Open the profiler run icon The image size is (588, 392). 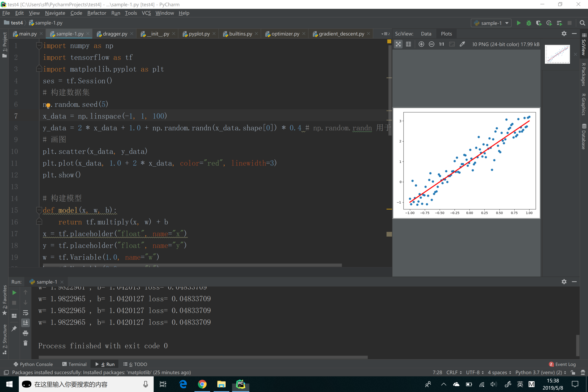549,23
